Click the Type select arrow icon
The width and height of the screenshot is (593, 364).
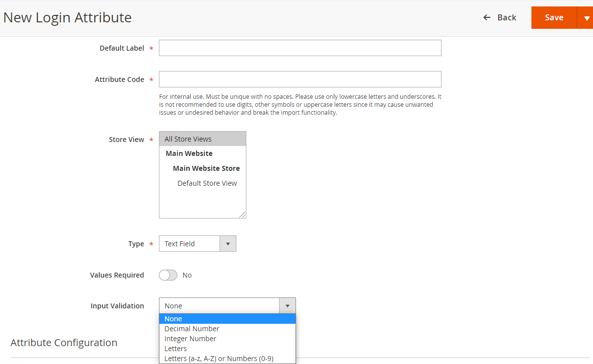[x=228, y=244]
